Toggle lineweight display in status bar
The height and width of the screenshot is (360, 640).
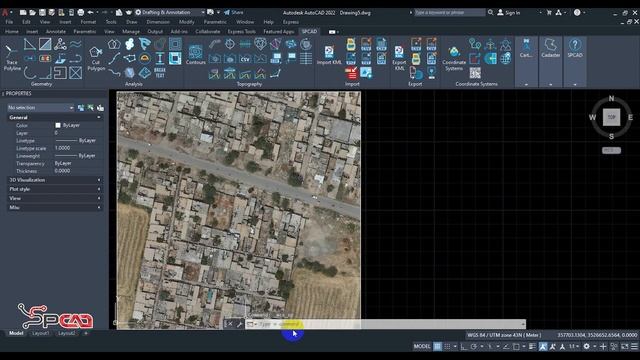[532, 347]
